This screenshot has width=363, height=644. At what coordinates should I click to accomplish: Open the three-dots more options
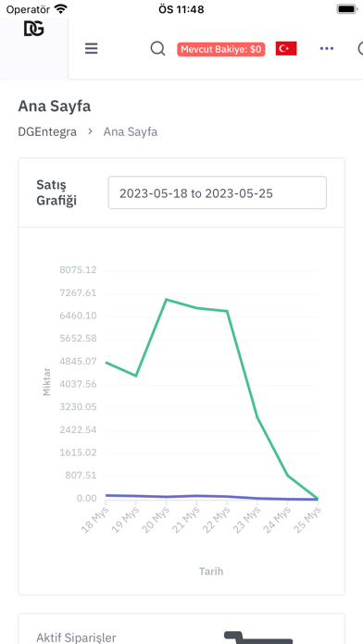327,48
